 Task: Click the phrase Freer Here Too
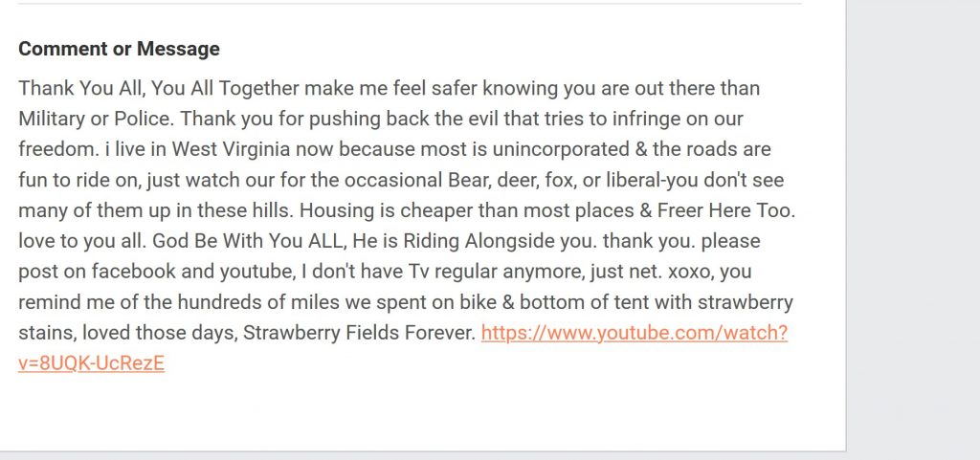pos(725,211)
